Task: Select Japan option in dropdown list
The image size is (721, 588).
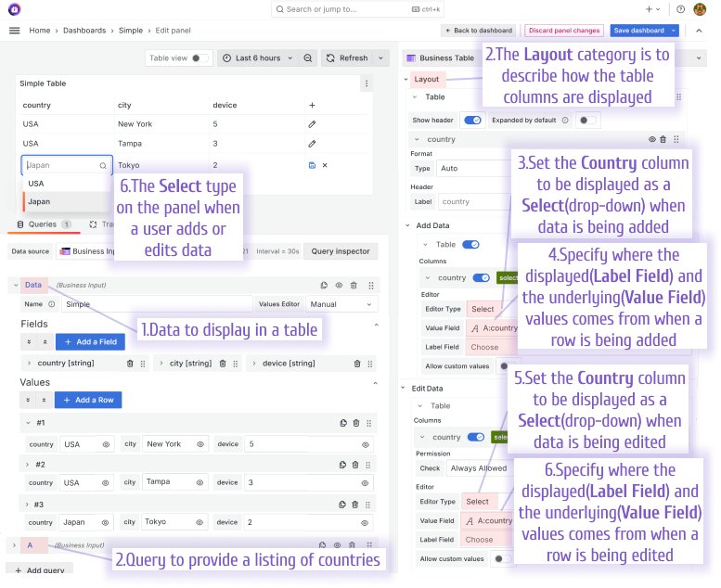Action: click(x=68, y=201)
